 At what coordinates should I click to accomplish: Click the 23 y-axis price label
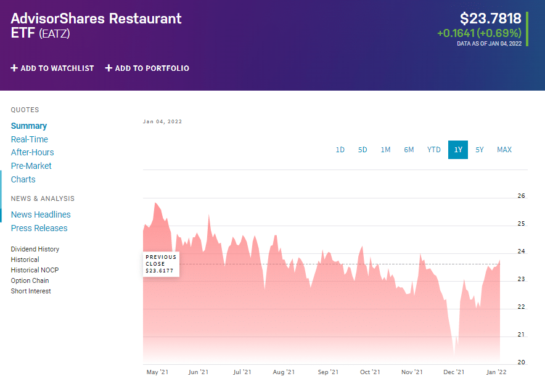[x=521, y=279]
